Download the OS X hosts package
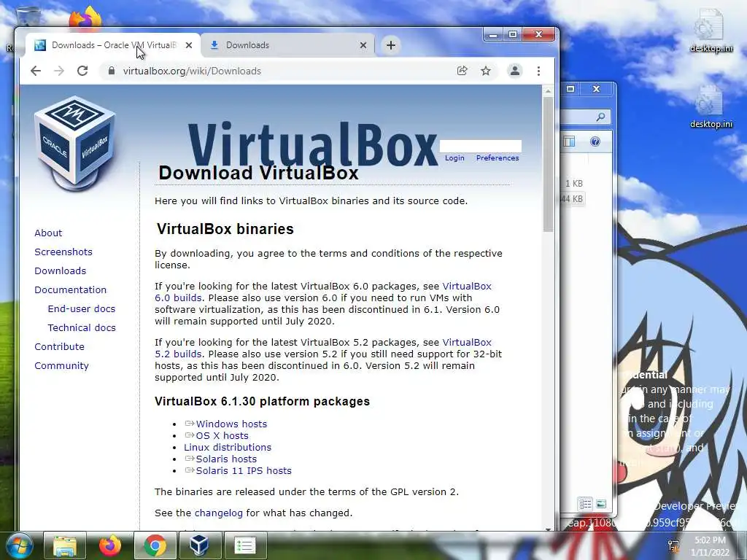Screen dimensions: 747x560 [x=222, y=436]
